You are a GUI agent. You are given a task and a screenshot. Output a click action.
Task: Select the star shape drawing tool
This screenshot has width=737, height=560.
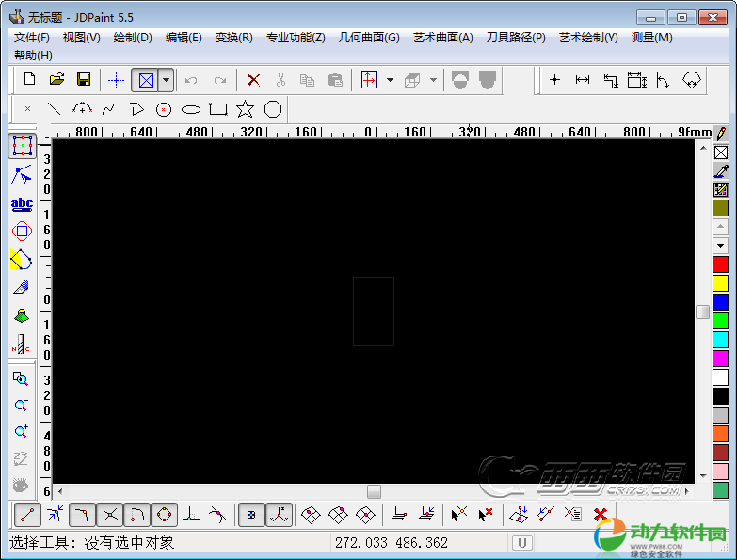tap(246, 109)
